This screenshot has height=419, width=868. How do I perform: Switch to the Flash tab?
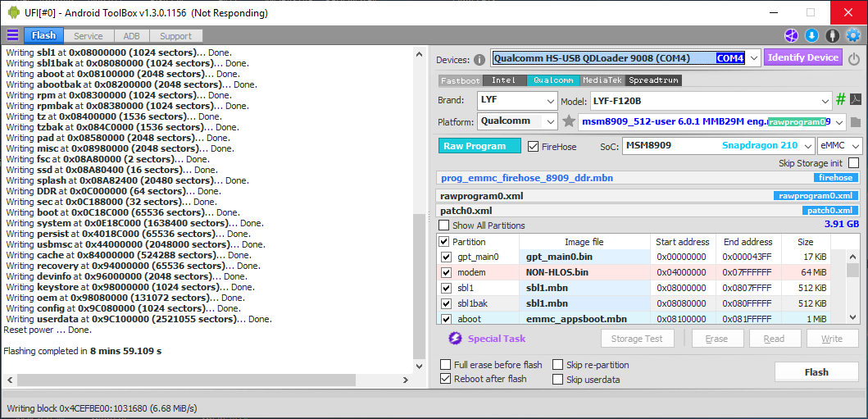(x=43, y=36)
